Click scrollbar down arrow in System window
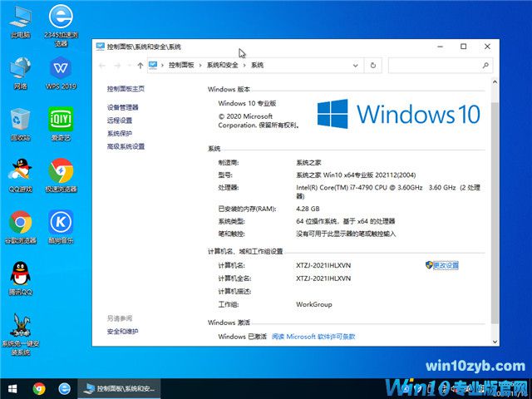Viewport: 532px width, 399px height. point(495,342)
